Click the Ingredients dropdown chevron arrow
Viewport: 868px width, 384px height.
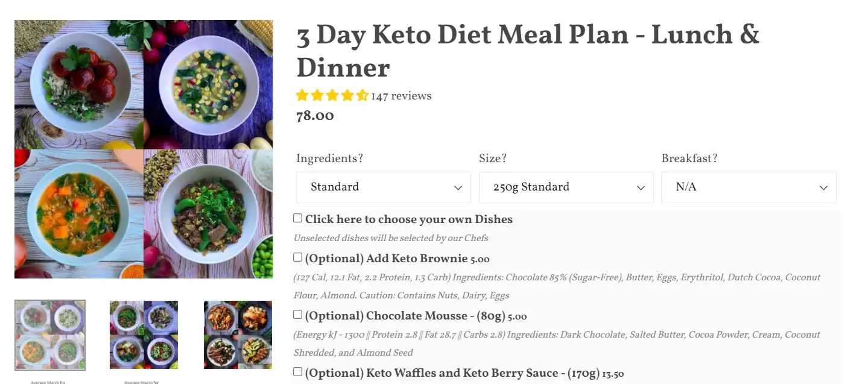pyautogui.click(x=458, y=188)
